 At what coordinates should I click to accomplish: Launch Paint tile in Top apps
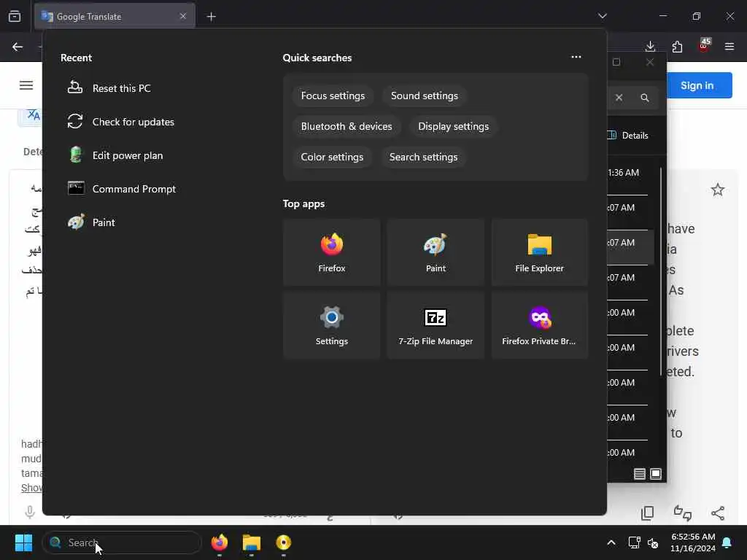[436, 252]
